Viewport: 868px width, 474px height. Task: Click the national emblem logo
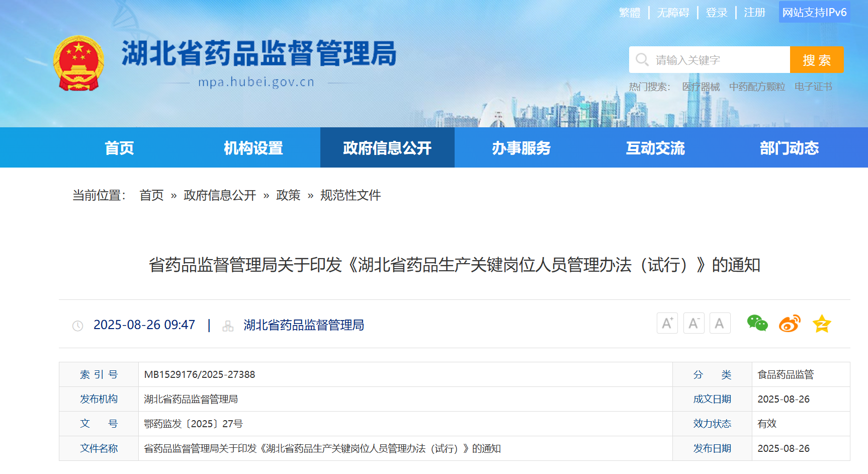tap(79, 63)
